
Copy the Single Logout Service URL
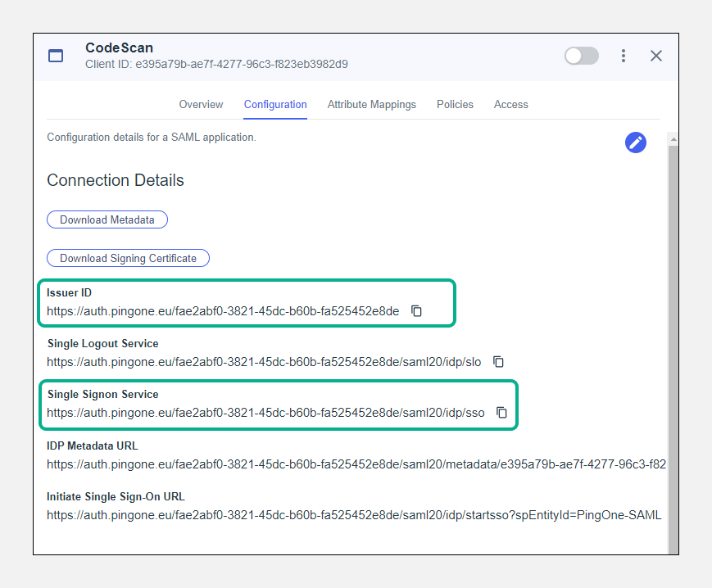[498, 362]
